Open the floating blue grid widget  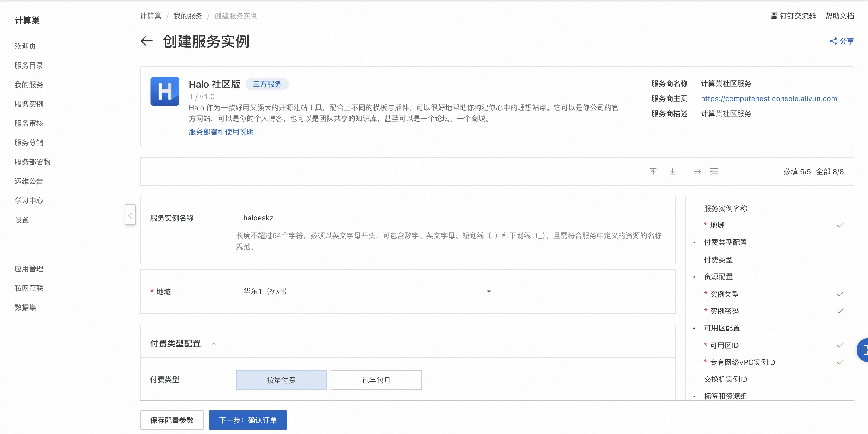pos(863,350)
